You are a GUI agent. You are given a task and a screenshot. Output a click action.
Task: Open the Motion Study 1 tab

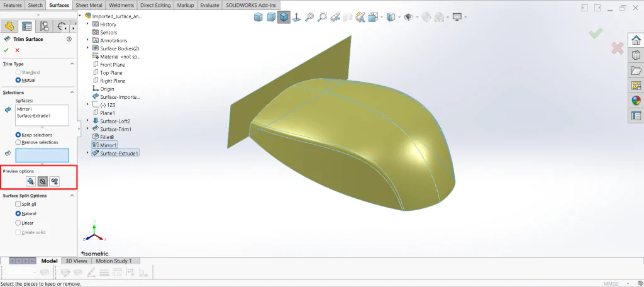(114, 261)
